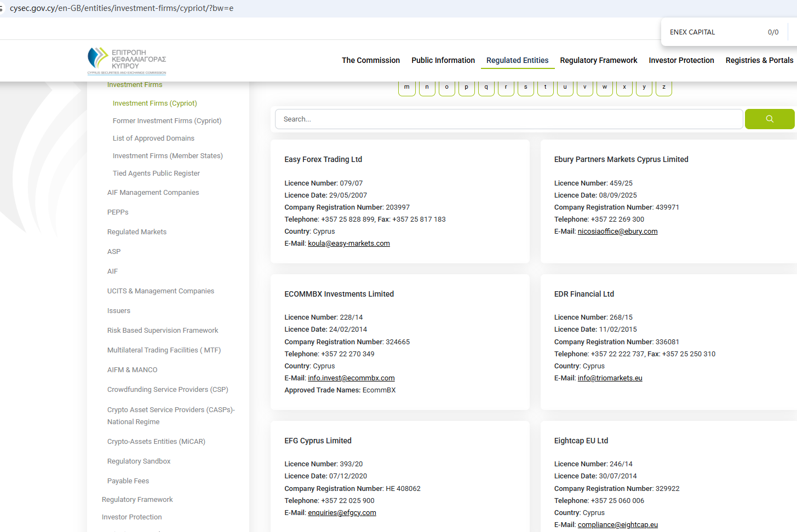The width and height of the screenshot is (797, 532).
Task: Filter firms by letter m
Action: coord(406,88)
